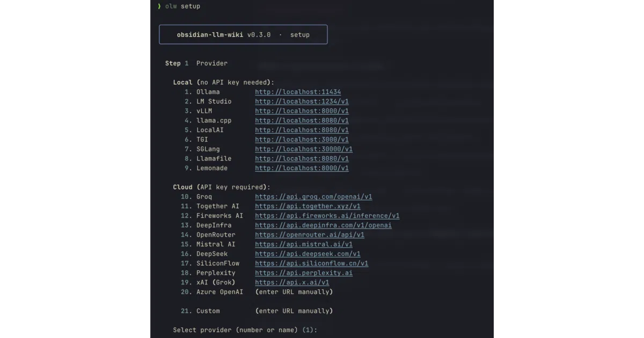Click '(enter URL manually)' beside Custom
This screenshot has width=644, height=338.
coord(294,311)
